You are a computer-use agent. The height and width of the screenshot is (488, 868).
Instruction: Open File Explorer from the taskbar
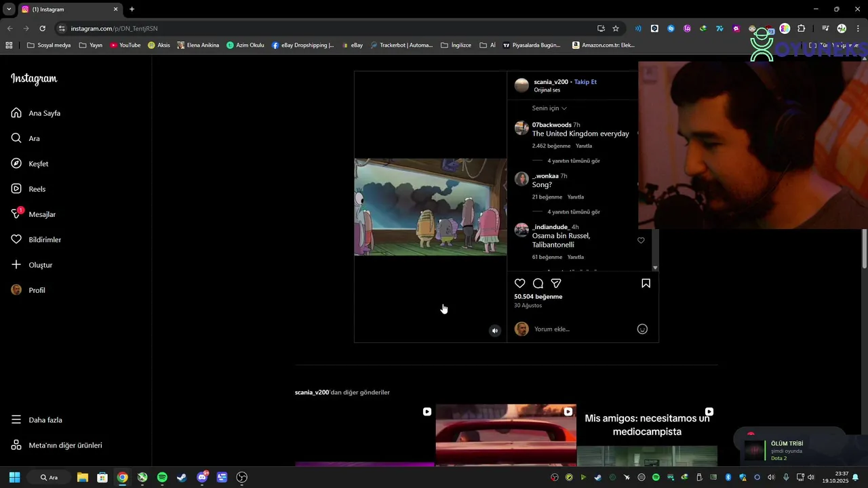pos(82,477)
